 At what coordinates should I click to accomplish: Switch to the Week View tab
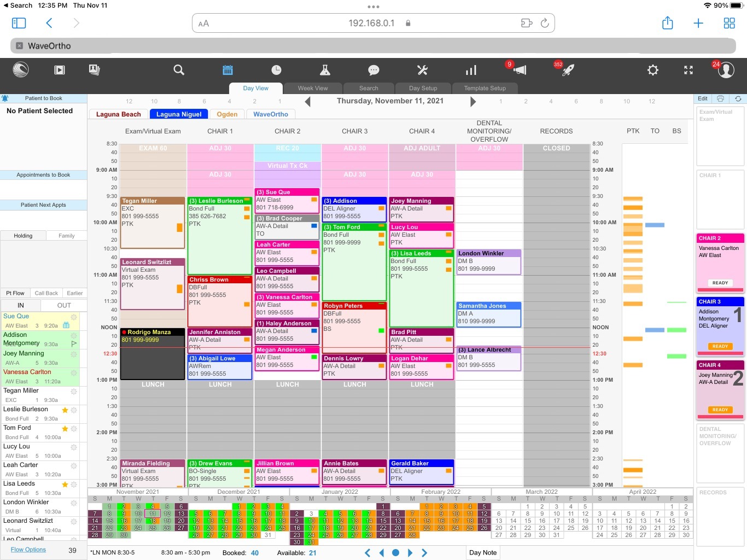tap(313, 88)
